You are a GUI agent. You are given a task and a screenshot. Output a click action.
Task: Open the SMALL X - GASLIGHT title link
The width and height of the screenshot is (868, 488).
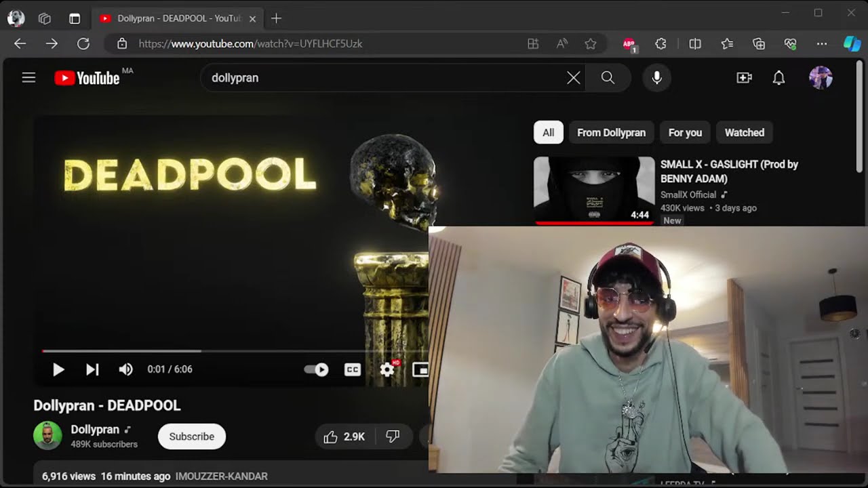coord(729,171)
